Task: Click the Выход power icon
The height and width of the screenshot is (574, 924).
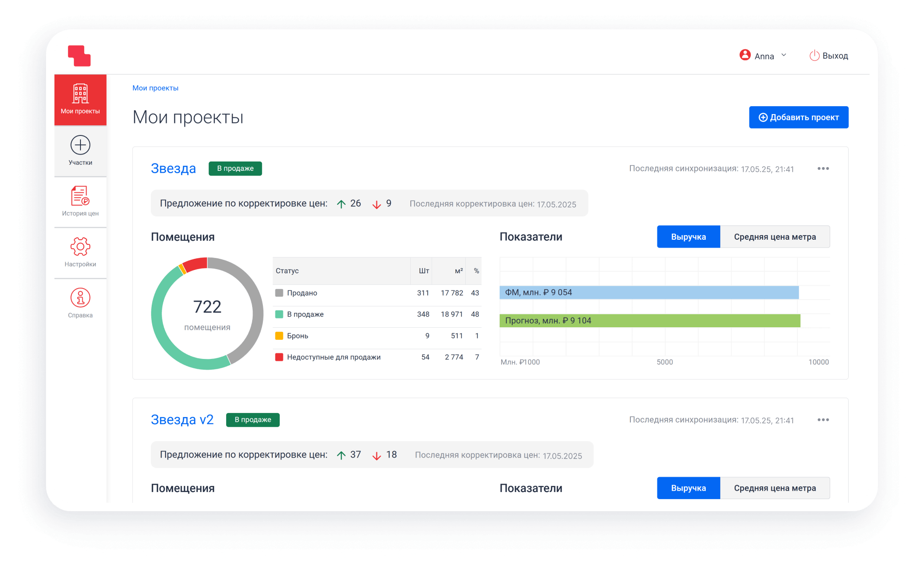Action: pyautogui.click(x=814, y=56)
